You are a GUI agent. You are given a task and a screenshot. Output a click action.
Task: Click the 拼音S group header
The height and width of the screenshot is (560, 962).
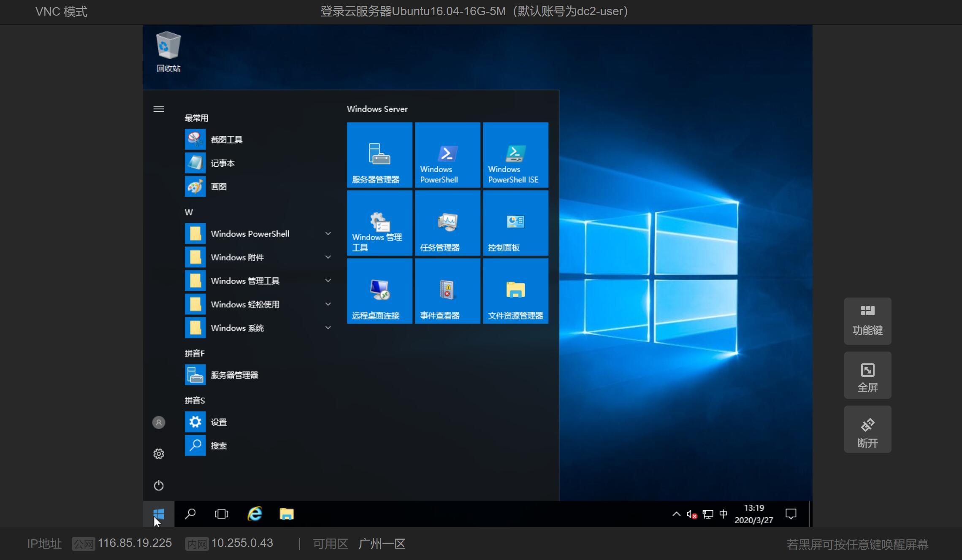click(x=195, y=400)
